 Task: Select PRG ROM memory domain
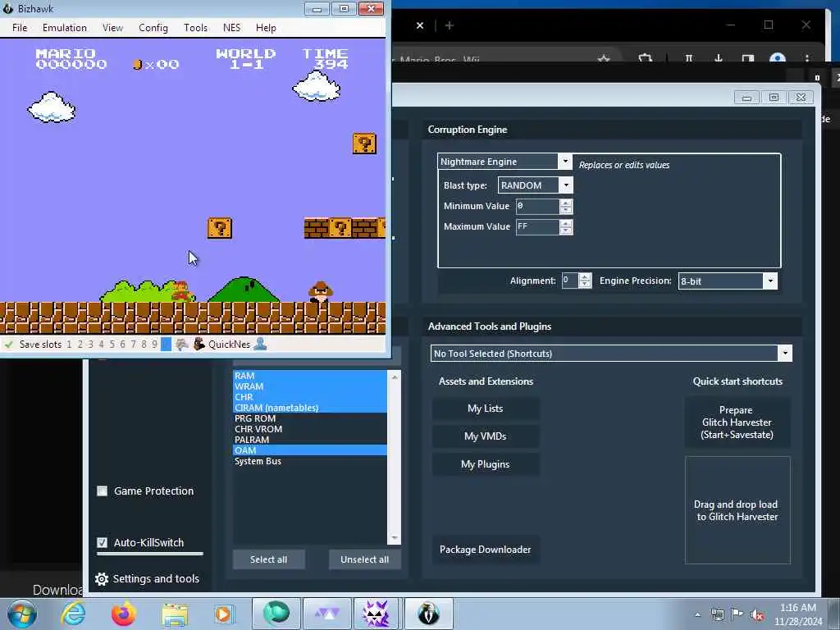click(309, 418)
